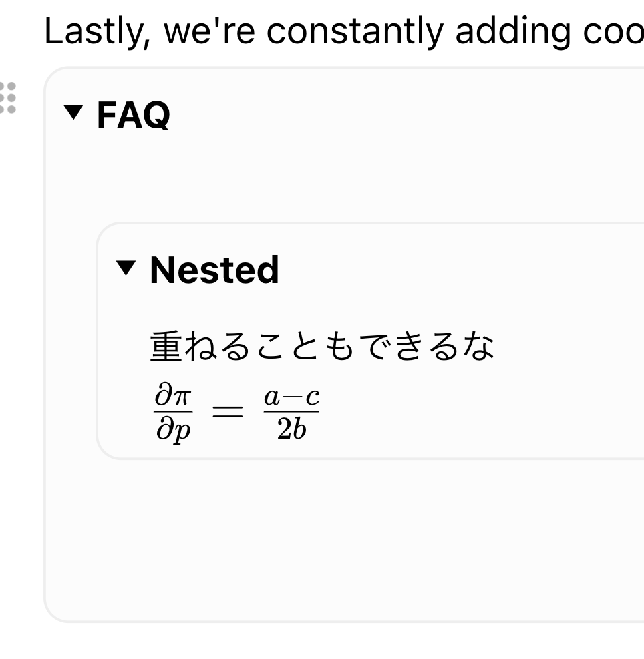This screenshot has width=644, height=659.
Task: Click the word "adding" in top paragraph
Action: pos(514,32)
